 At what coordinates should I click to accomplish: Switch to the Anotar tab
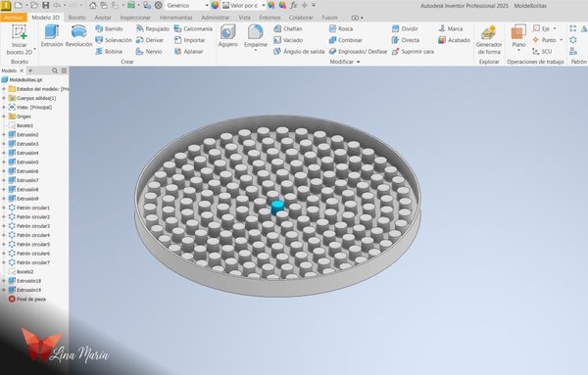pyautogui.click(x=103, y=18)
